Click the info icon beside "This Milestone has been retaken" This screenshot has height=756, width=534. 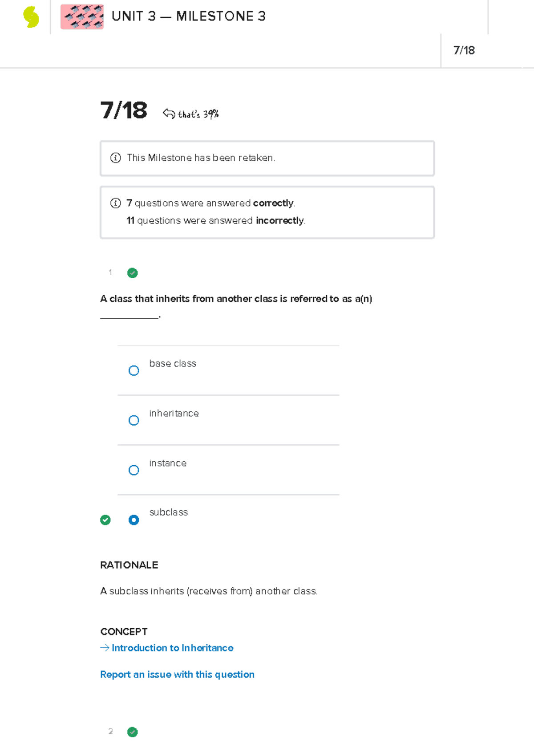pos(115,158)
